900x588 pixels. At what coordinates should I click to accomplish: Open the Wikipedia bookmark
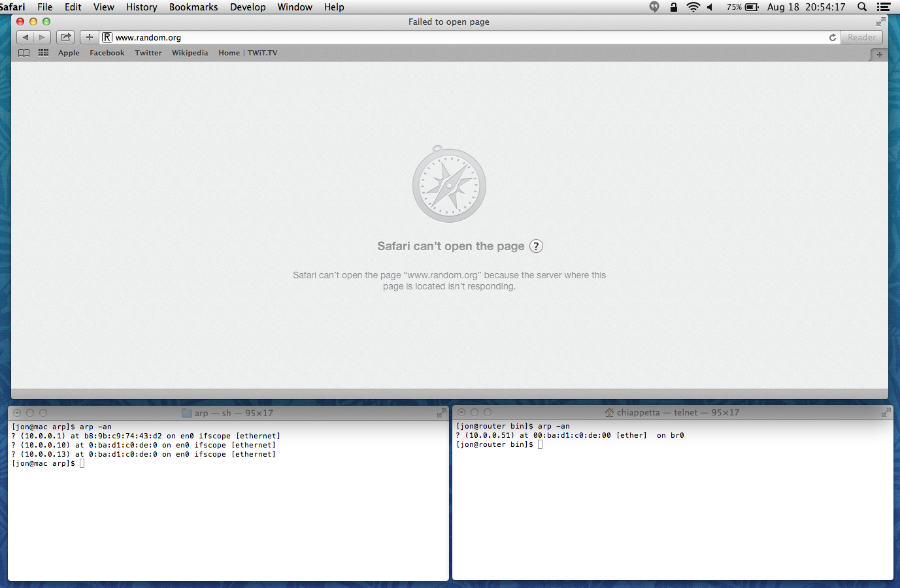190,53
